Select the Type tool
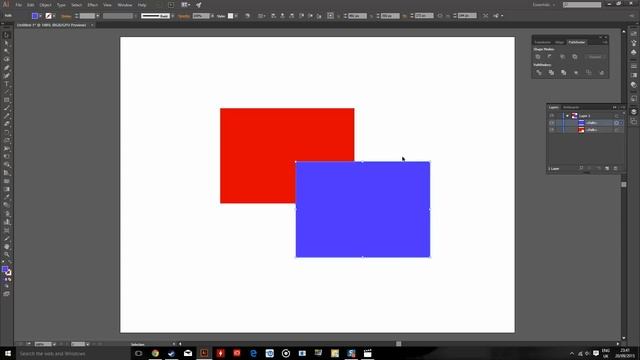640x360 pixels. (x=6, y=84)
